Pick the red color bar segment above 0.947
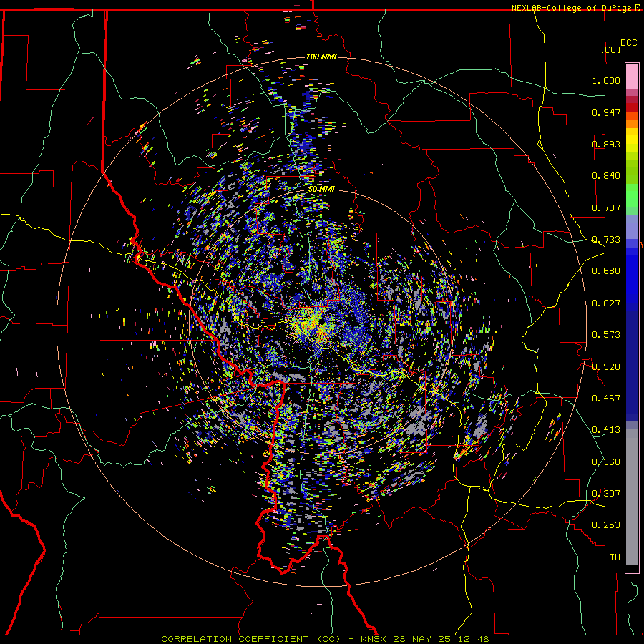 632,107
